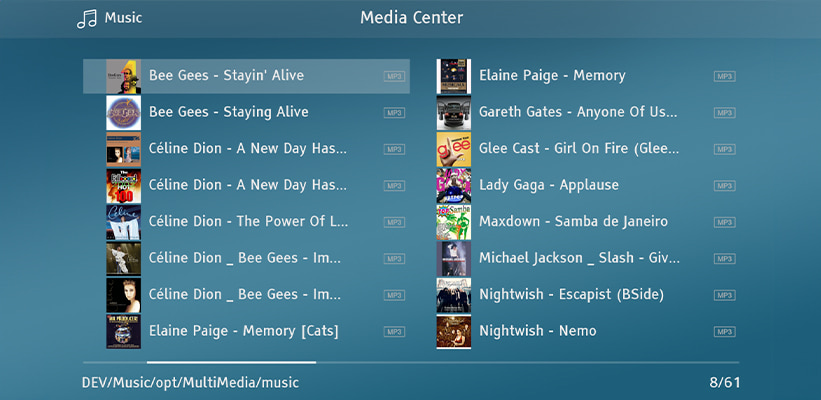
Task: Click the Music note icon in header
Action: (x=87, y=18)
